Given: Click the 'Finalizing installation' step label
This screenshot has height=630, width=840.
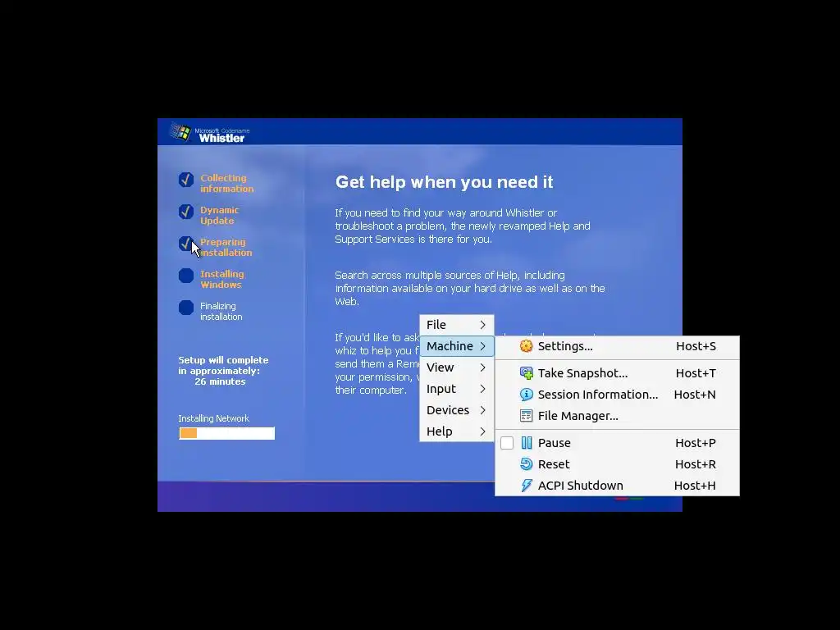Looking at the screenshot, I should point(221,311).
